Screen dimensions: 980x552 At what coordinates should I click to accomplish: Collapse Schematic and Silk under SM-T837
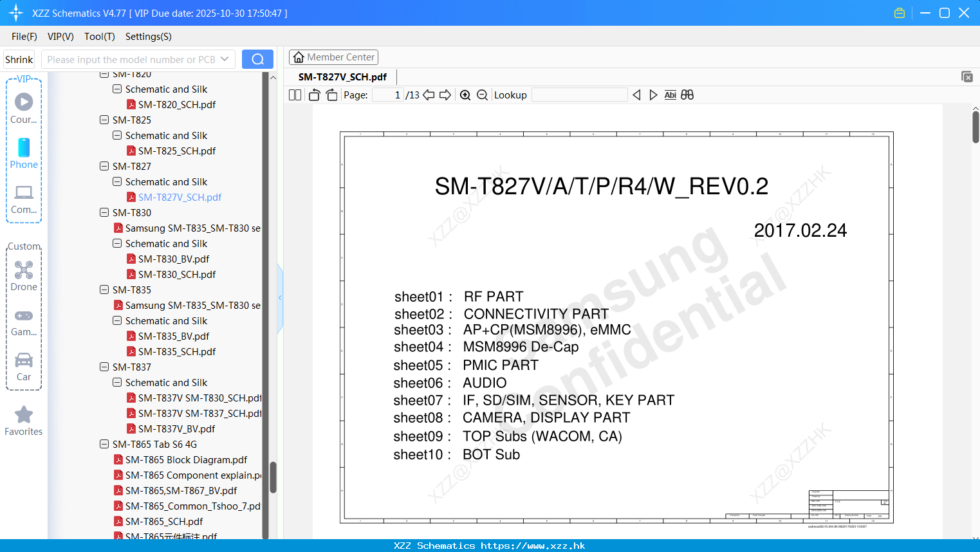tap(117, 382)
